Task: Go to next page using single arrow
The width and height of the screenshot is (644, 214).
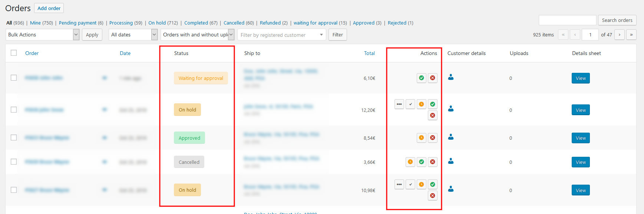Action: coord(619,35)
